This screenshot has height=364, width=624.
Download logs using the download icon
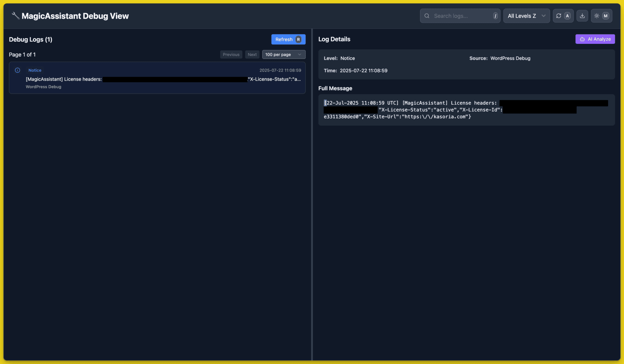pos(582,16)
